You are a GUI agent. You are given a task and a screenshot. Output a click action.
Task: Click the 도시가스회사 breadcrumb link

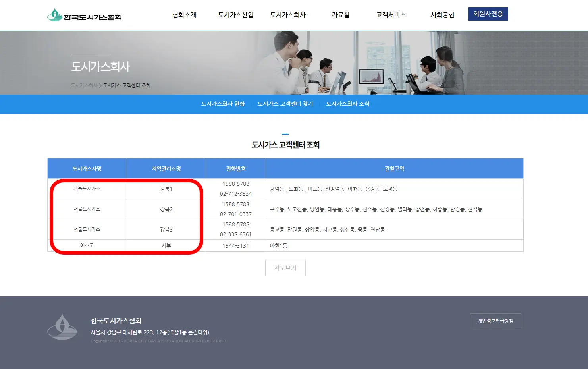click(x=83, y=85)
